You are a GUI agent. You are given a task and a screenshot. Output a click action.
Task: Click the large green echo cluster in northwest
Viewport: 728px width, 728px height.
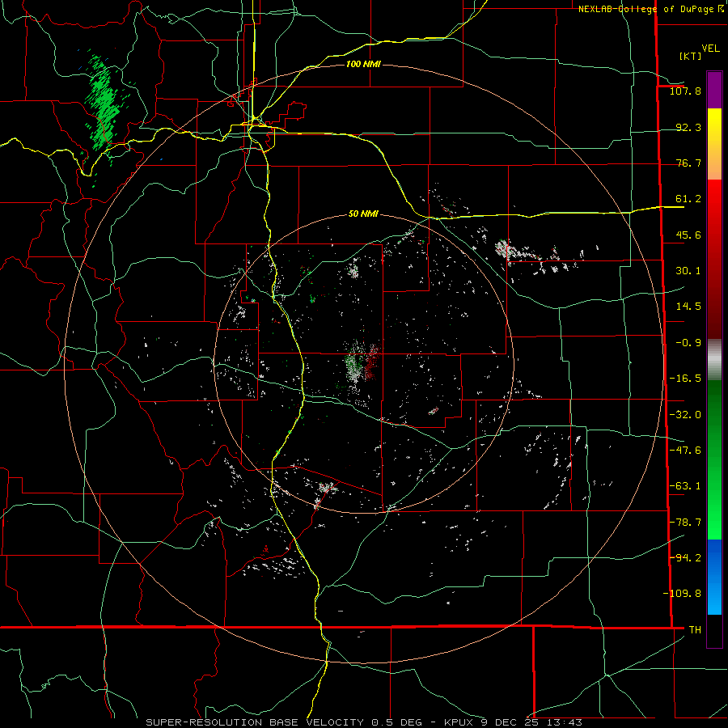(x=103, y=104)
